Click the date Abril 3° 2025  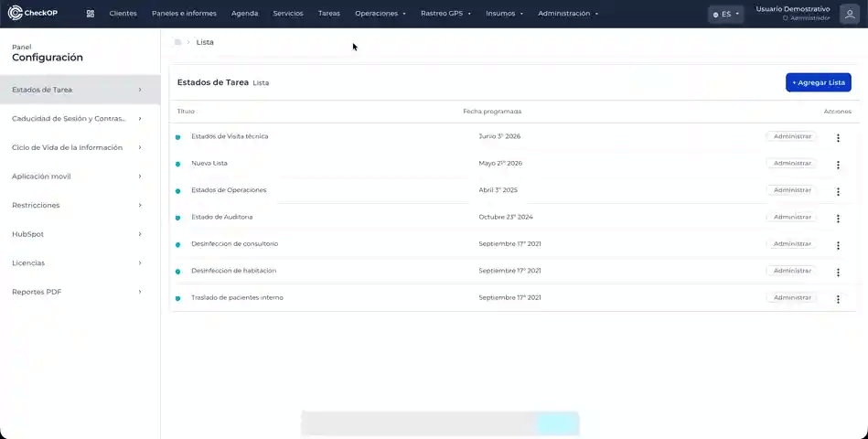(x=498, y=190)
